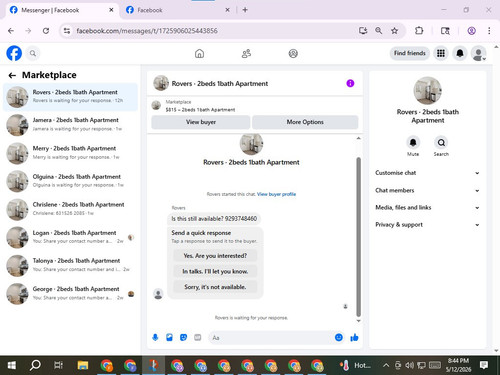Reload the Messenger page
Image resolution: width=500 pixels, height=375 pixels.
(46, 31)
